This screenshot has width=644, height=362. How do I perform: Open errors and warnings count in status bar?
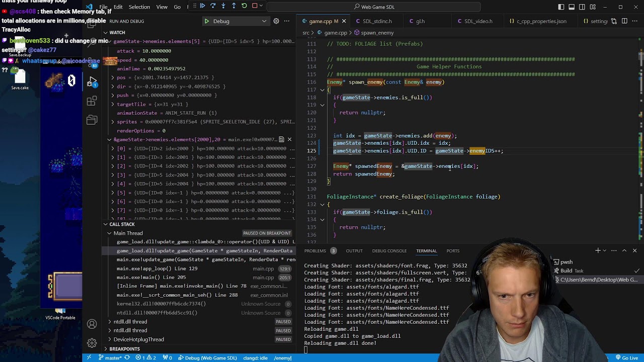coord(146,357)
